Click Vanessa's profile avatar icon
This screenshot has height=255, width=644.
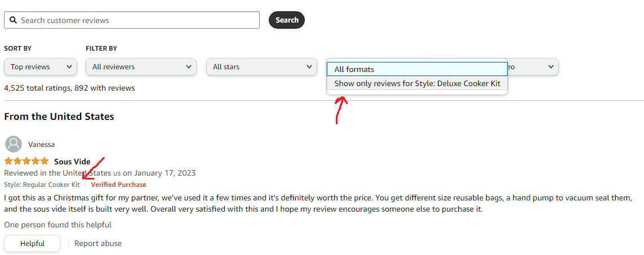(x=13, y=144)
